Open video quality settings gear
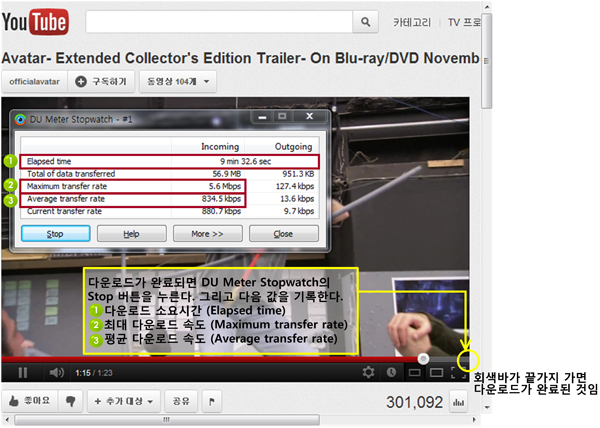Screen dimensions: 600x428 pos(368,372)
